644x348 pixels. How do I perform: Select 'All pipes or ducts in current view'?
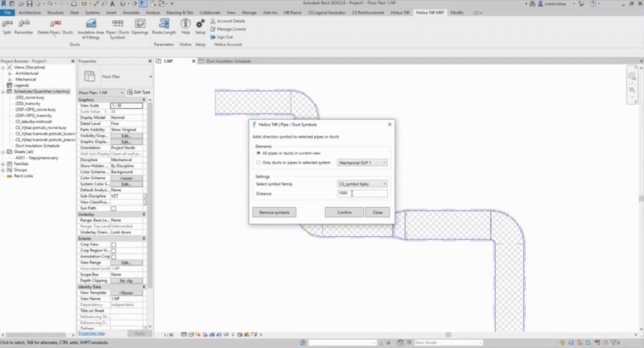click(x=257, y=151)
